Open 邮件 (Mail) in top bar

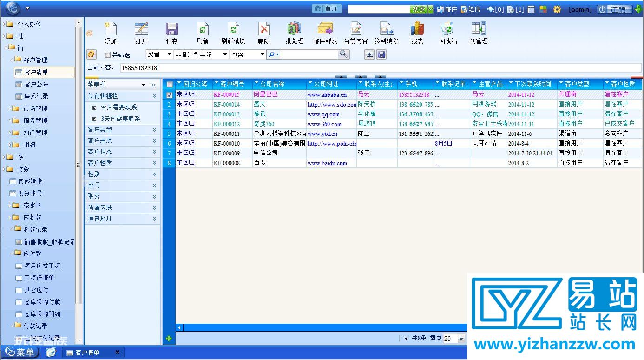coord(447,9)
